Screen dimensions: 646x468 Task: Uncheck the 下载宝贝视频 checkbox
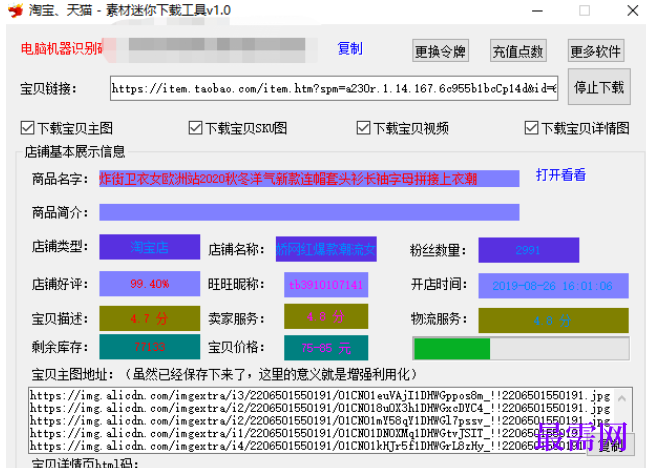tap(363, 128)
